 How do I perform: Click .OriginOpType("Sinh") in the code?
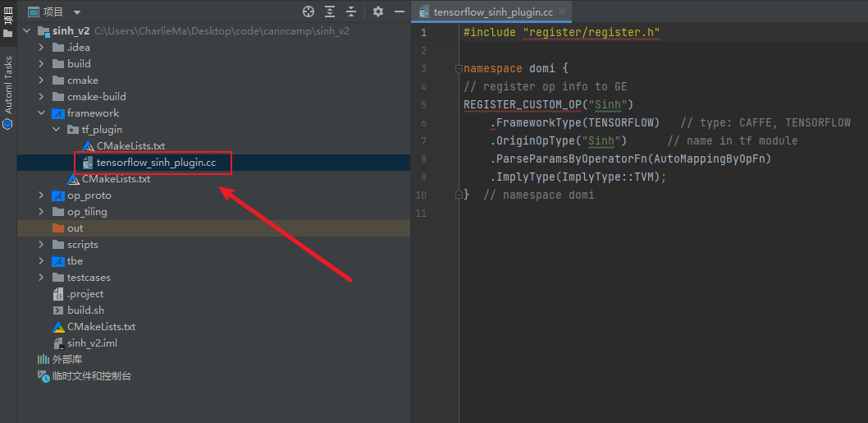click(x=558, y=140)
